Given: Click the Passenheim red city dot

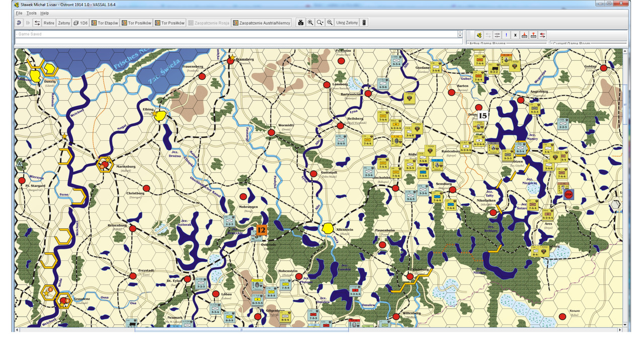Looking at the screenshot, I should click(x=382, y=245).
